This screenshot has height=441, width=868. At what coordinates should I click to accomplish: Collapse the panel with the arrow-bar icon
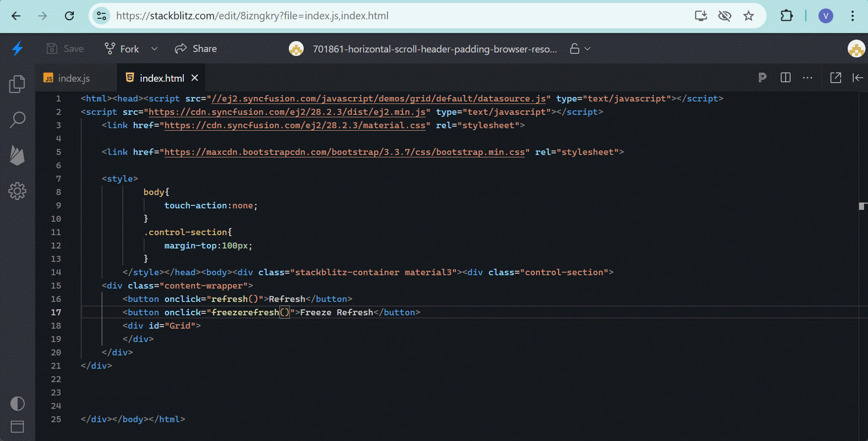pyautogui.click(x=858, y=78)
